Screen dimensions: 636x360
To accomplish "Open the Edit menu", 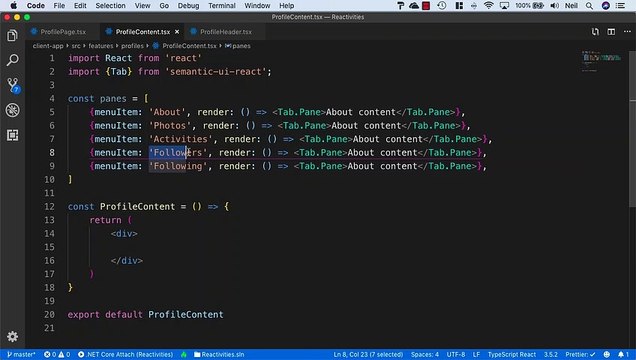I will (x=80, y=6).
